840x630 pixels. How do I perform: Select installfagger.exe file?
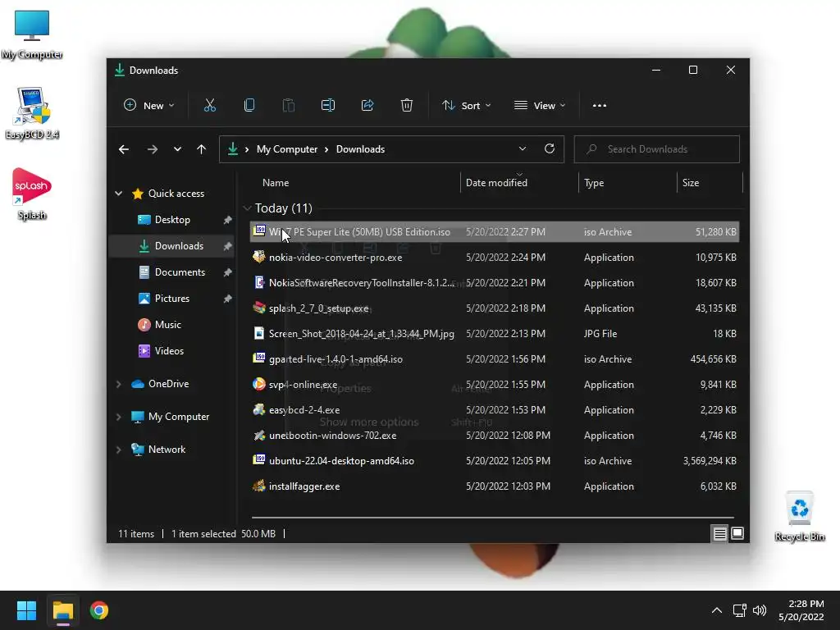click(495, 486)
